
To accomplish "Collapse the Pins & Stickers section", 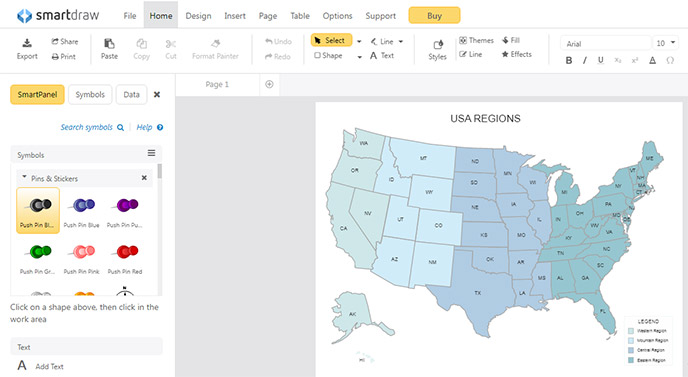I will [x=25, y=177].
